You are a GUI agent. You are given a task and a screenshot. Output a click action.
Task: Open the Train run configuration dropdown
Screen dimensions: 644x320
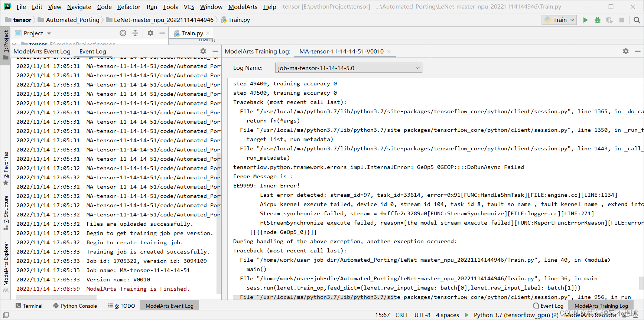(559, 20)
